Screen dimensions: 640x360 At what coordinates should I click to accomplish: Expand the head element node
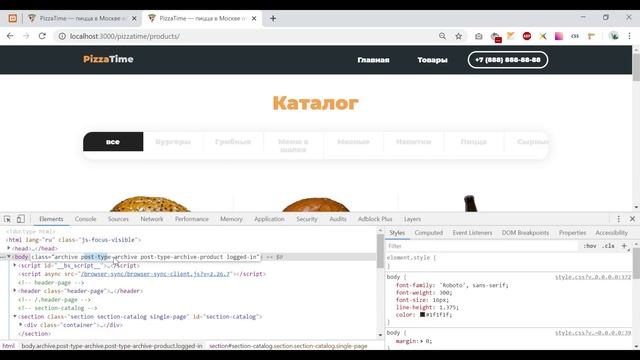pos(9,248)
